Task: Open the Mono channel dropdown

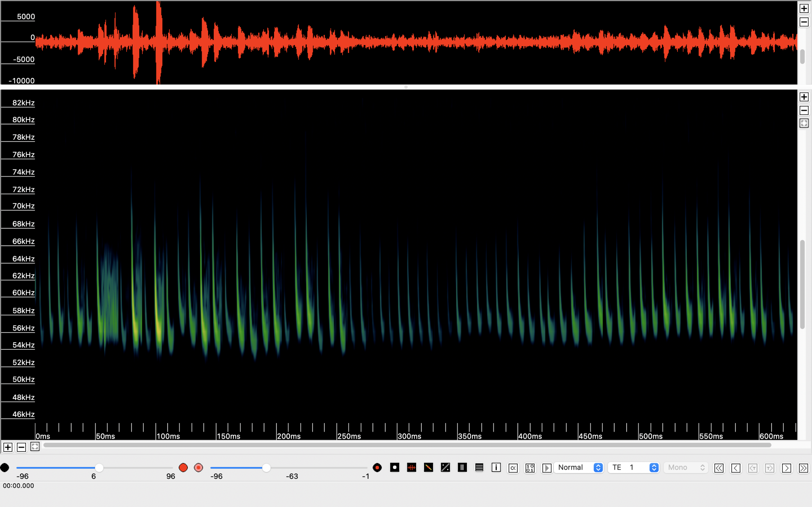Action: (x=686, y=467)
